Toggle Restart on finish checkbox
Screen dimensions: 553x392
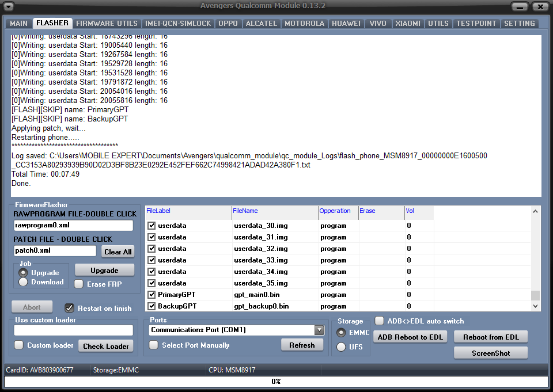click(x=69, y=308)
